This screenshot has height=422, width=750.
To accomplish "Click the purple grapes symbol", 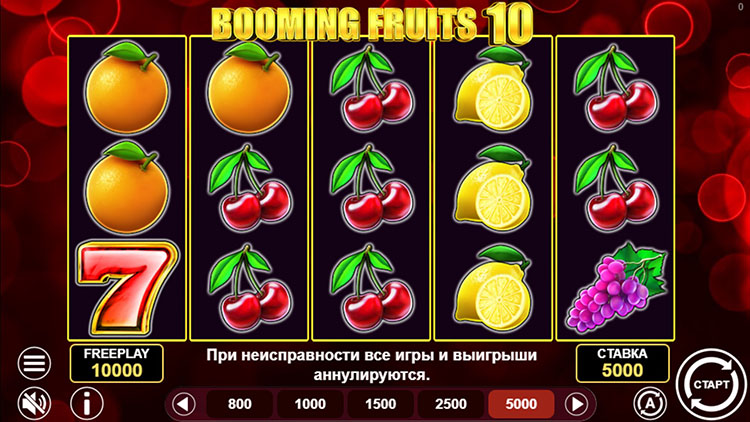I will (616, 289).
